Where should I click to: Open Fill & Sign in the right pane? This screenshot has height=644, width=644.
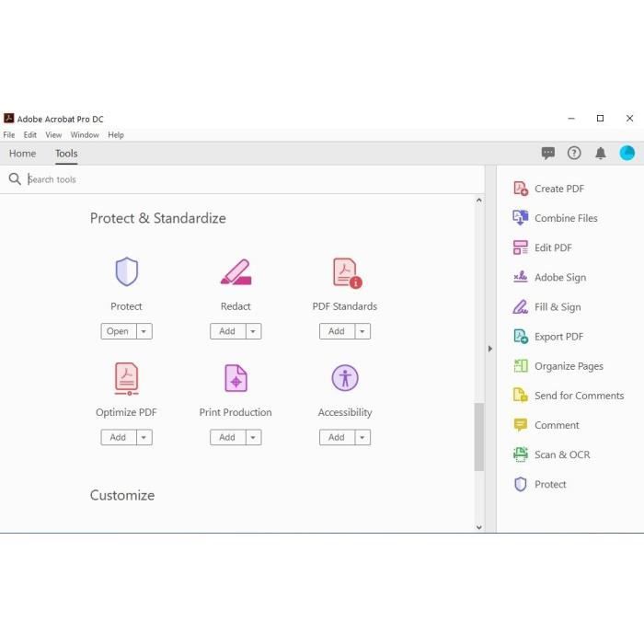547,306
